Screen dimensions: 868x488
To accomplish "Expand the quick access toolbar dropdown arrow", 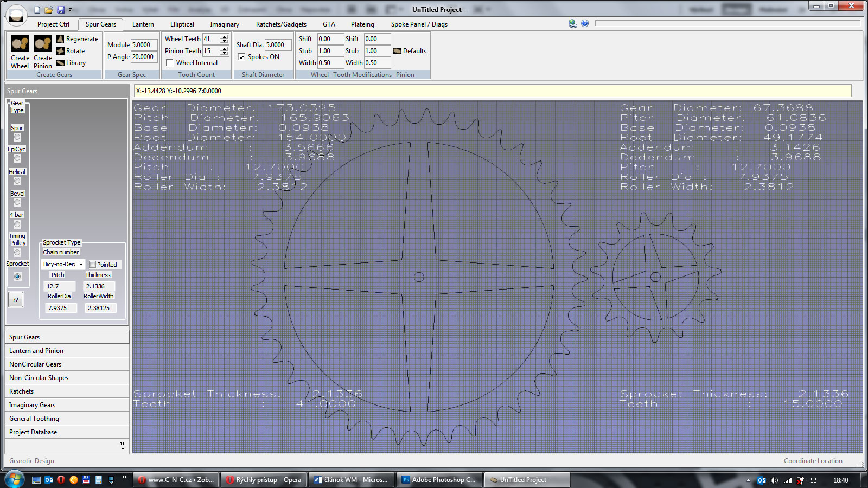I will click(70, 10).
